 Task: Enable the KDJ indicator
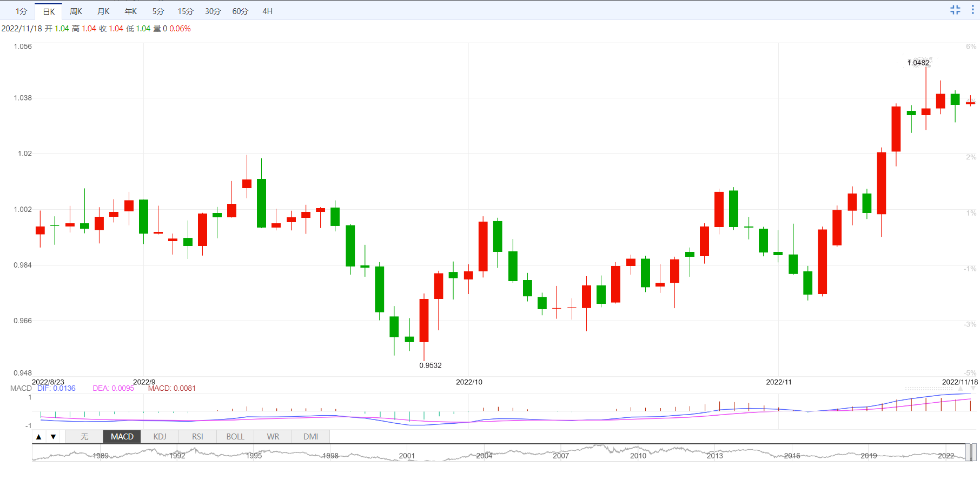(160, 437)
